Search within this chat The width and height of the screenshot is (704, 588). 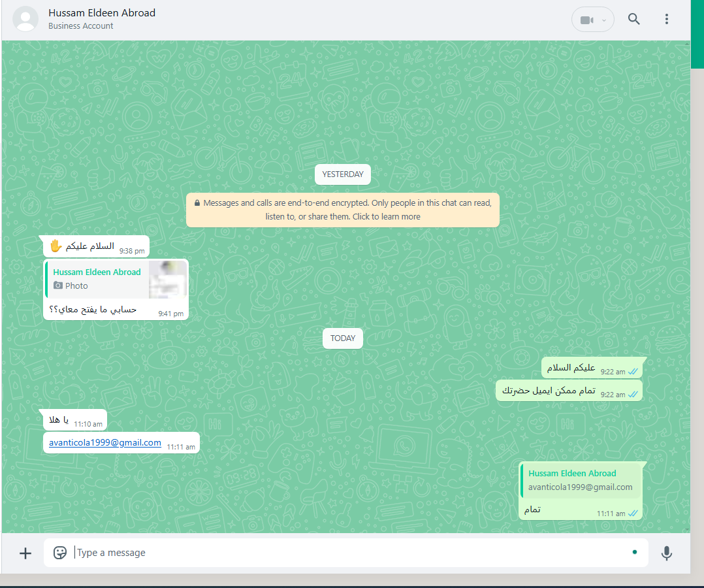pos(633,19)
